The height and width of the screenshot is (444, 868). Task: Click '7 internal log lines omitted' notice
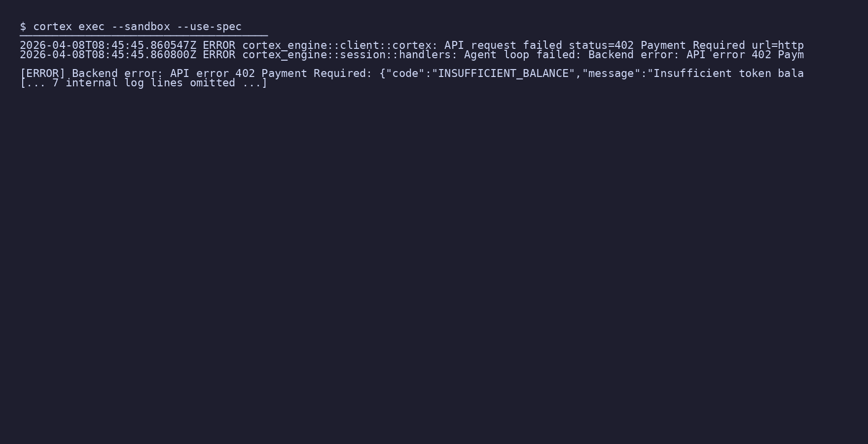144,83
